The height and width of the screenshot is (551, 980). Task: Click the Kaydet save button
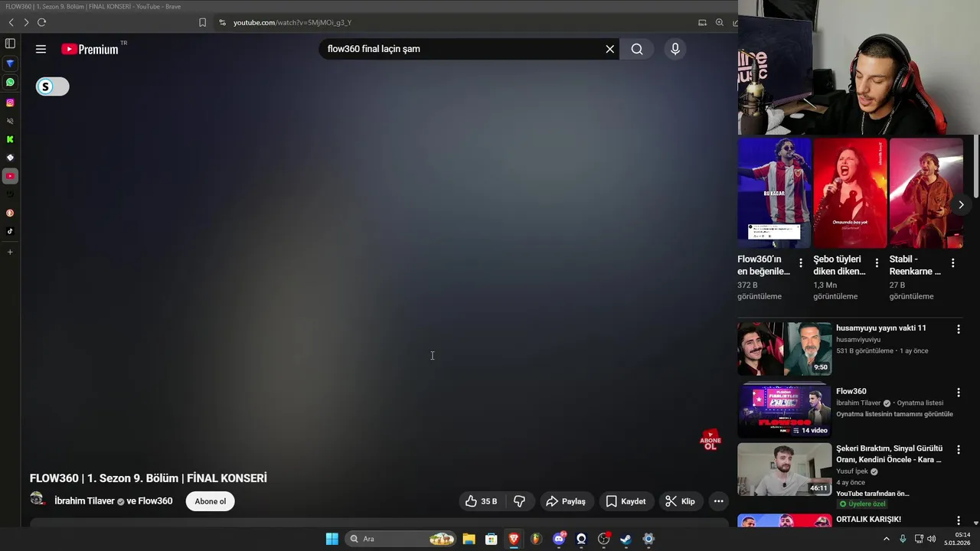tap(626, 501)
